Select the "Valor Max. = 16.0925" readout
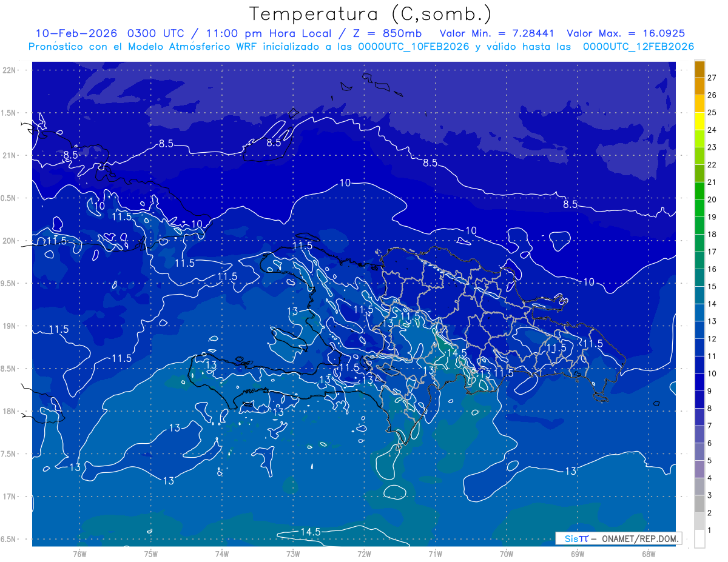Viewport: 728px width, 562px height. click(625, 33)
